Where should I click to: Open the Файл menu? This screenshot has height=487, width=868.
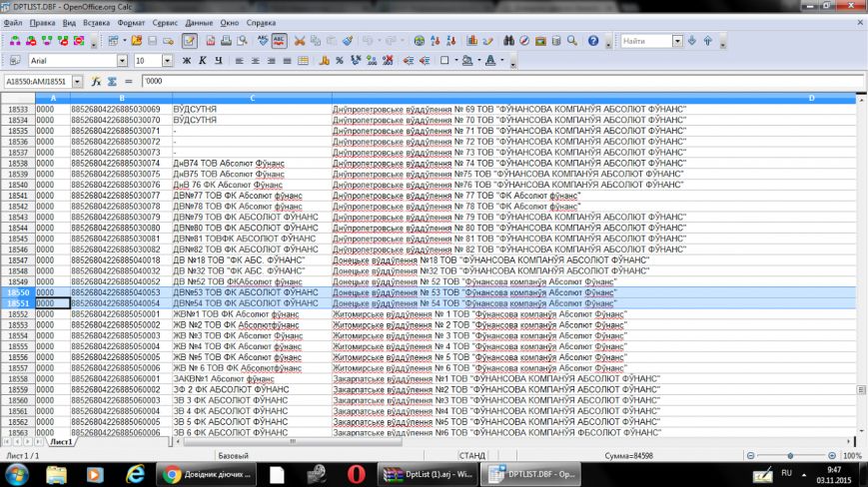point(13,23)
